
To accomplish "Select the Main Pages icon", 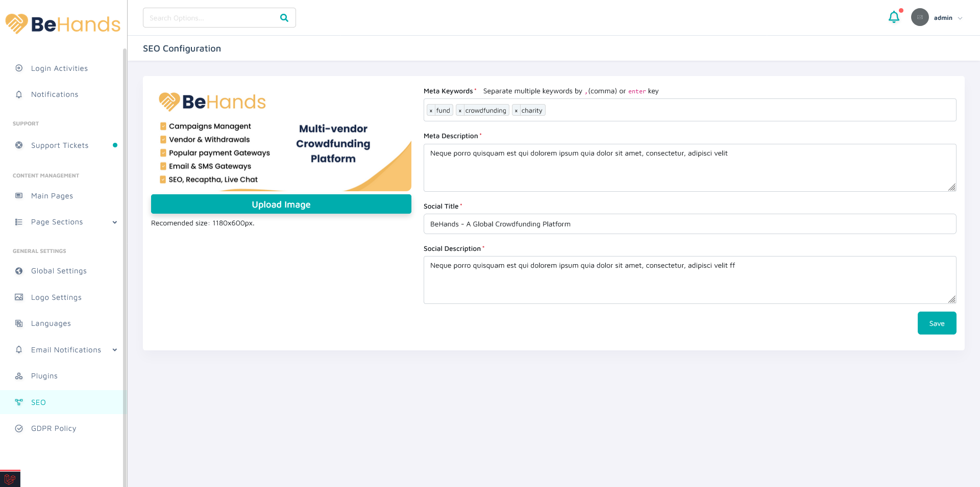I will tap(19, 195).
